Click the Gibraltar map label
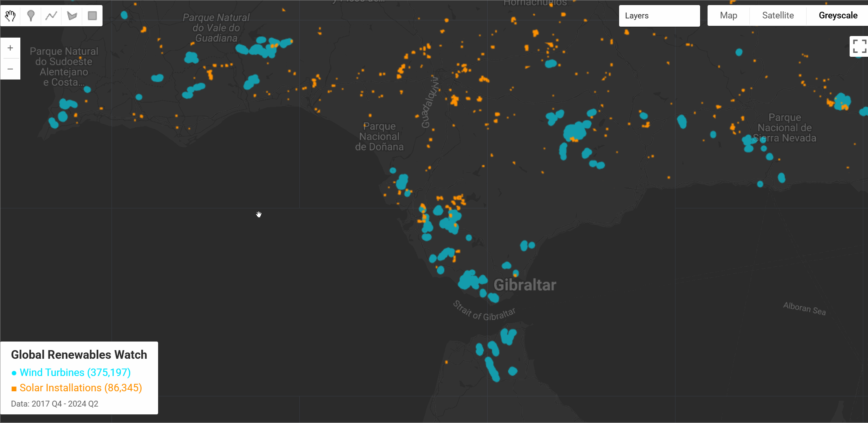This screenshot has height=423, width=868. 524,285
